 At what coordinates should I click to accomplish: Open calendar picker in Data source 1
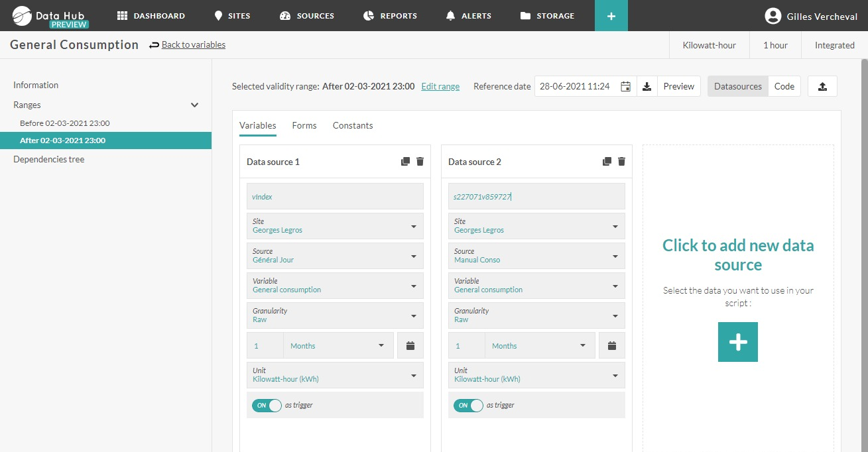410,346
